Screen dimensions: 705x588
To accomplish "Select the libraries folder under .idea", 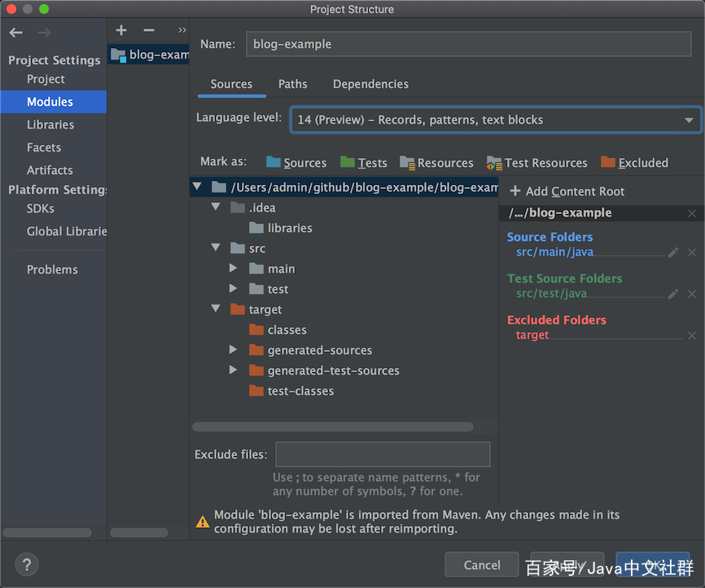I will [x=281, y=228].
